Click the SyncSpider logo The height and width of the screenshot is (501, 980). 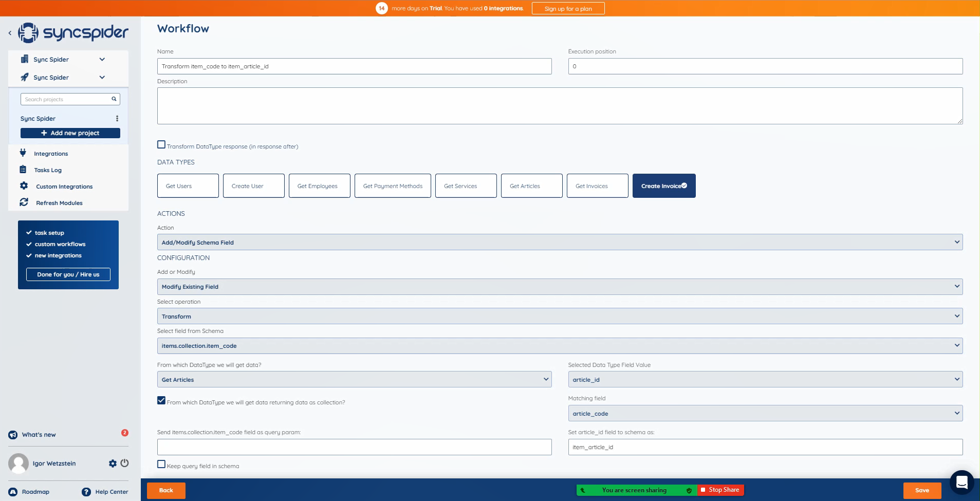73,33
